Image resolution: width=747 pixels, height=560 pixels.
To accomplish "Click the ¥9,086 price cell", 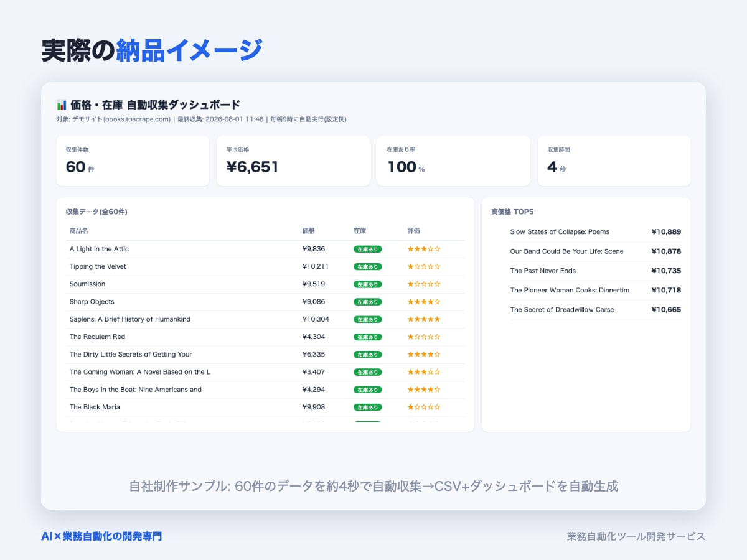I will tap(314, 302).
